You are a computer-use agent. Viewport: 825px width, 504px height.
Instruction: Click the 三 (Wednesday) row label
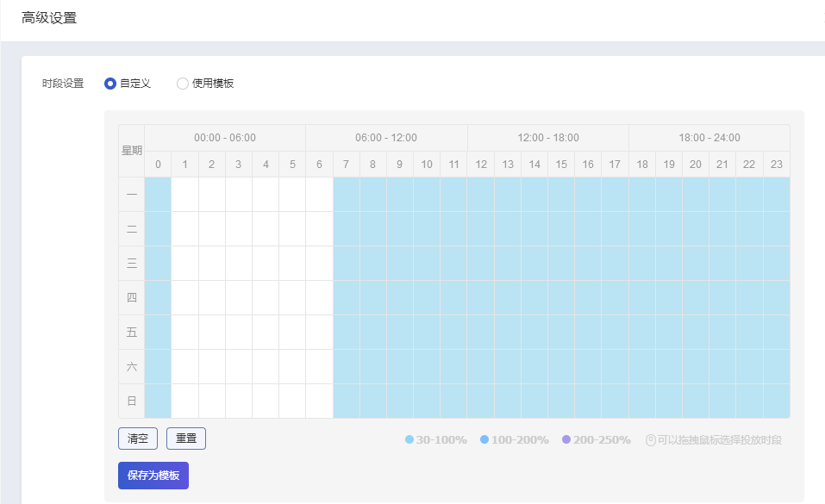click(132, 263)
